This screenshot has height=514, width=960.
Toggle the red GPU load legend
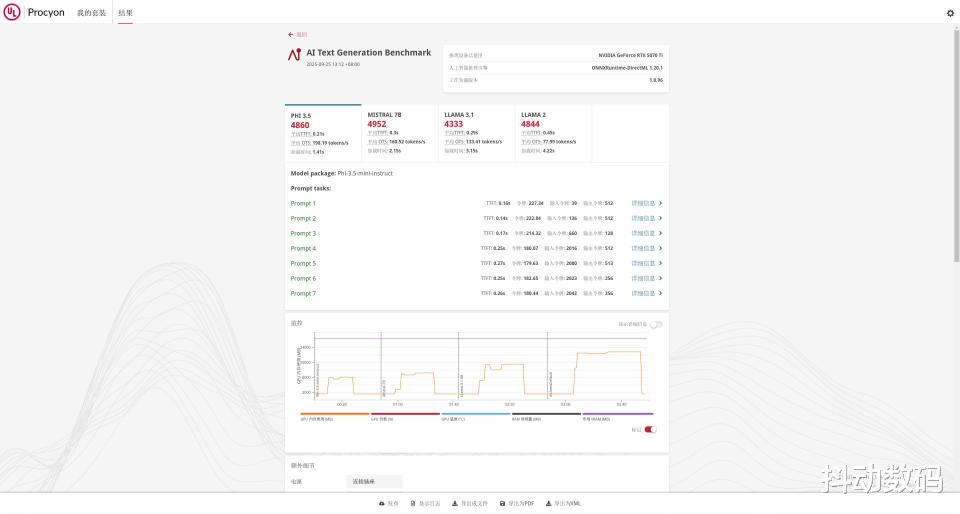point(405,416)
